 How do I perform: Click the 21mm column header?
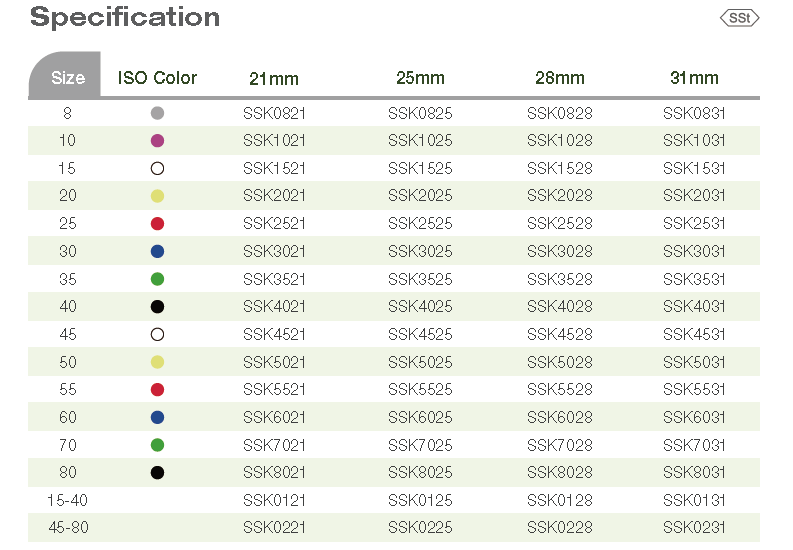274,78
